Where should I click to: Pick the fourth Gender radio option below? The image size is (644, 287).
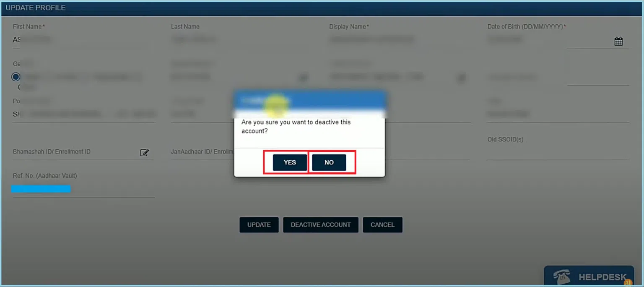[x=20, y=87]
